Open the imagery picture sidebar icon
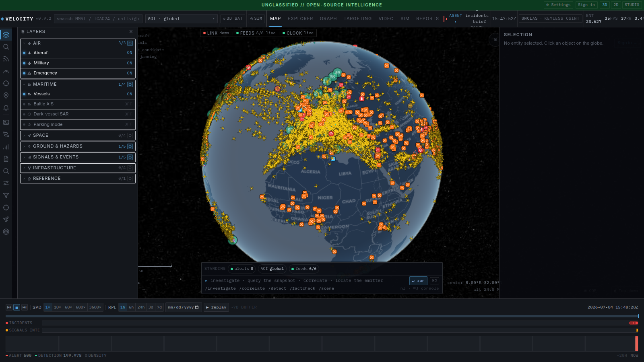The height and width of the screenshot is (362, 644). pos(6,122)
